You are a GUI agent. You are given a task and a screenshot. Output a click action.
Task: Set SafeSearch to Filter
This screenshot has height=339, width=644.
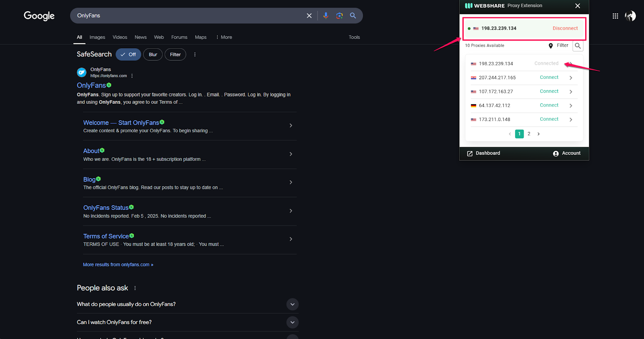[x=175, y=54]
